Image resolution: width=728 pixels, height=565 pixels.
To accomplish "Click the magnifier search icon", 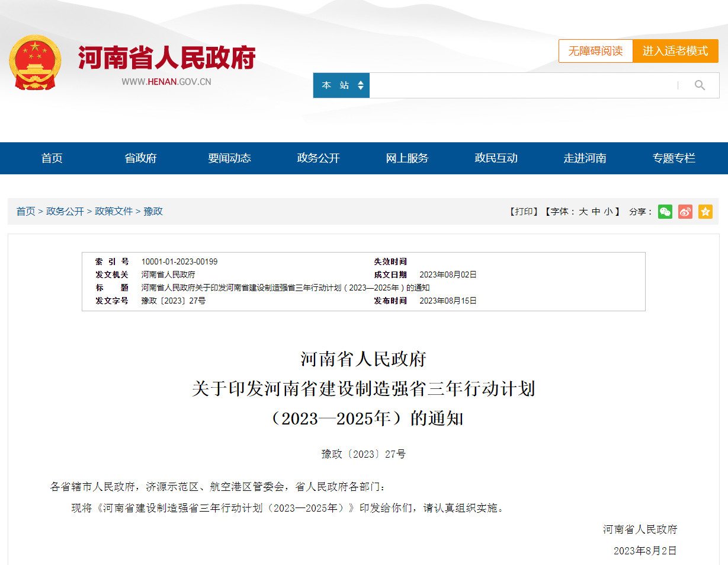I will [x=700, y=85].
